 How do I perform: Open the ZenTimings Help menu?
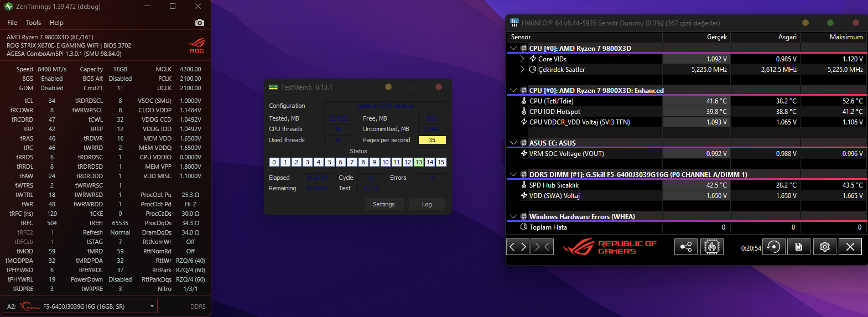pyautogui.click(x=56, y=23)
